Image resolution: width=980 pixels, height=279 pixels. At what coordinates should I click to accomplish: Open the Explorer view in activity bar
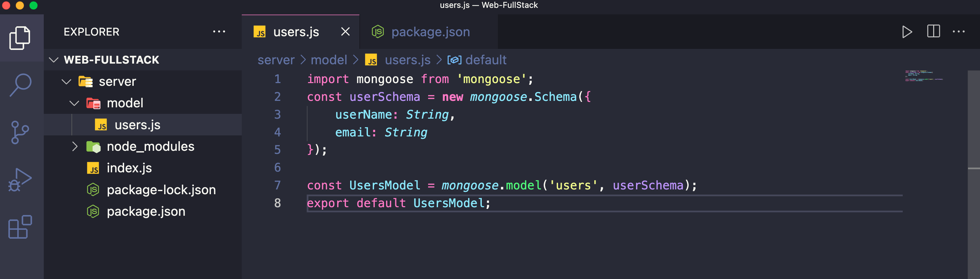click(20, 38)
